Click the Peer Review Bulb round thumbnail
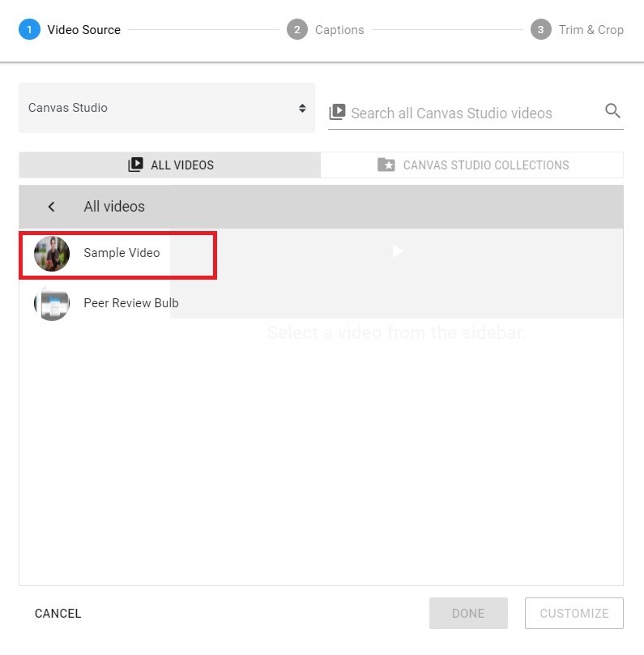The image size is (644, 655). pos(52,303)
